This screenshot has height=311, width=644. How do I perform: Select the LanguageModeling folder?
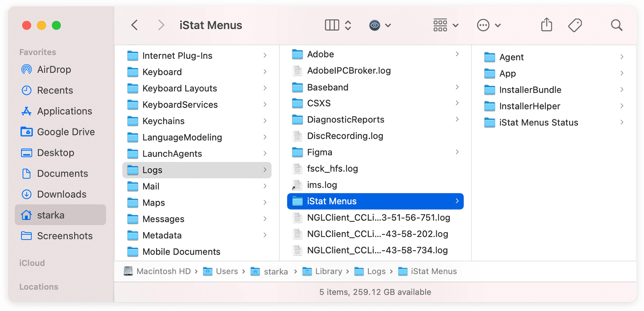(197, 137)
